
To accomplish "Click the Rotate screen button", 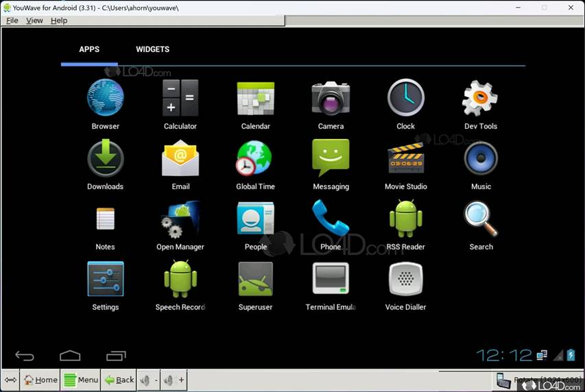I will point(539,380).
